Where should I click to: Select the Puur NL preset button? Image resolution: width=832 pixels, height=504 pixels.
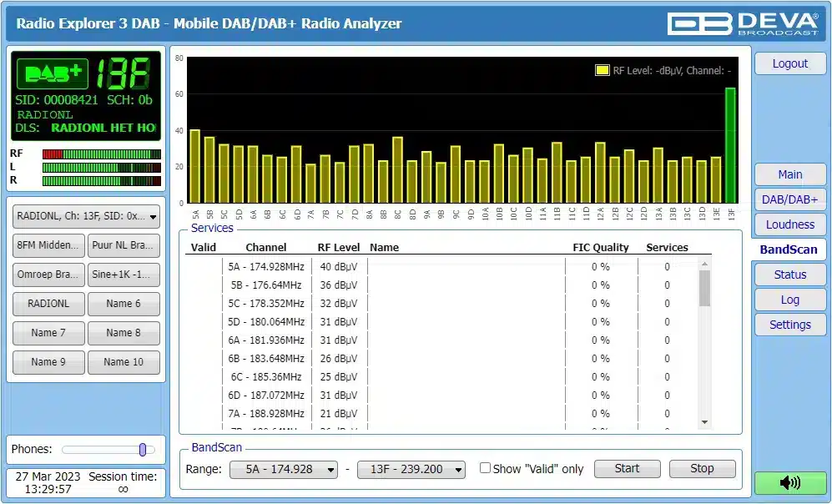coord(124,245)
